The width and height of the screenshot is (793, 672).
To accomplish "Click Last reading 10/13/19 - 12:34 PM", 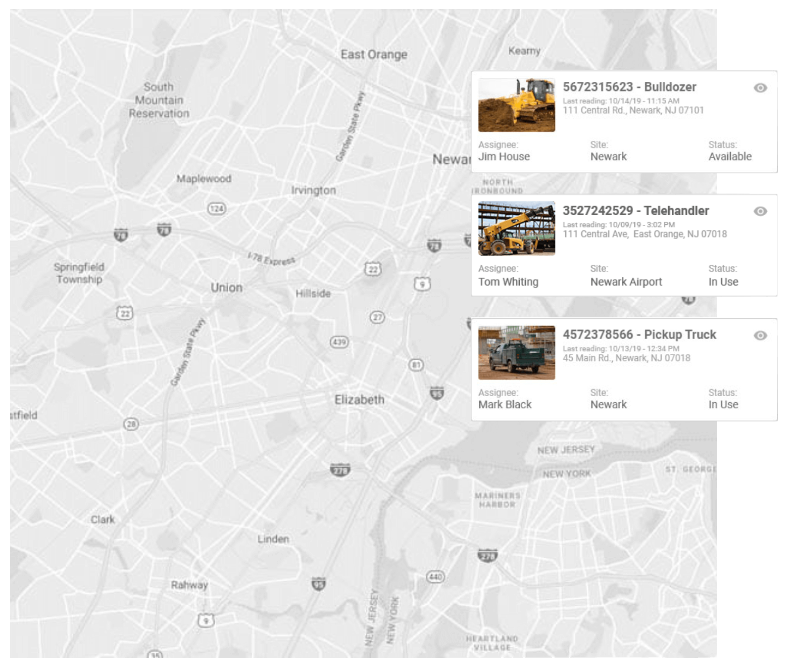I will pyautogui.click(x=621, y=349).
